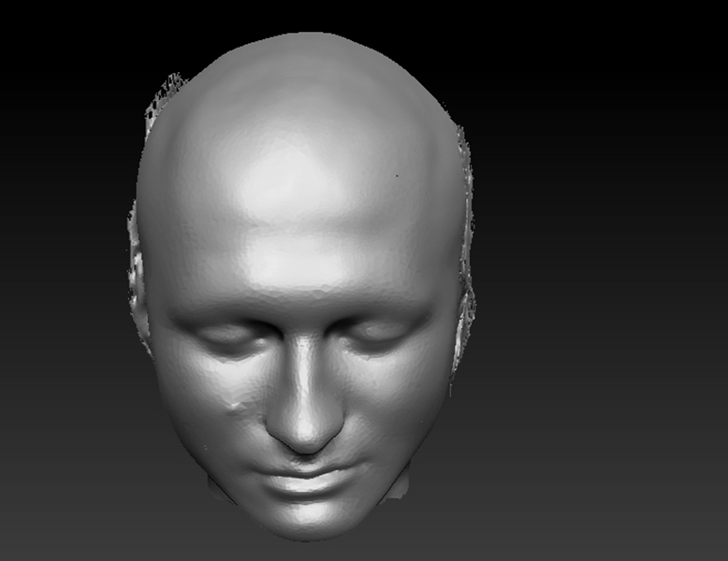
Task: Click the tiny dark speck on the forehead
Action: pos(397,175)
